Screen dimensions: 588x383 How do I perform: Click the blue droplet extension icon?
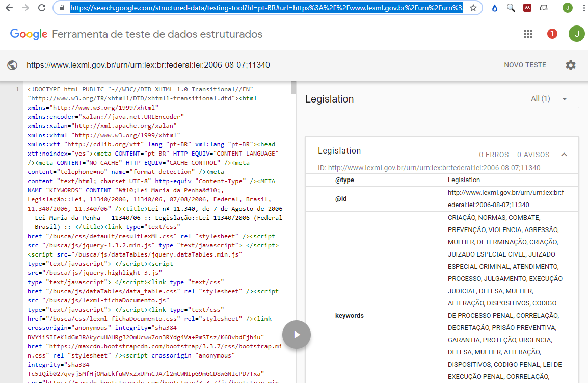click(494, 8)
